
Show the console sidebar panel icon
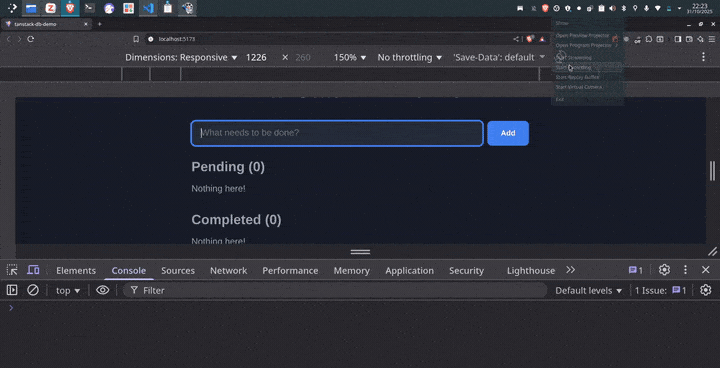point(12,290)
